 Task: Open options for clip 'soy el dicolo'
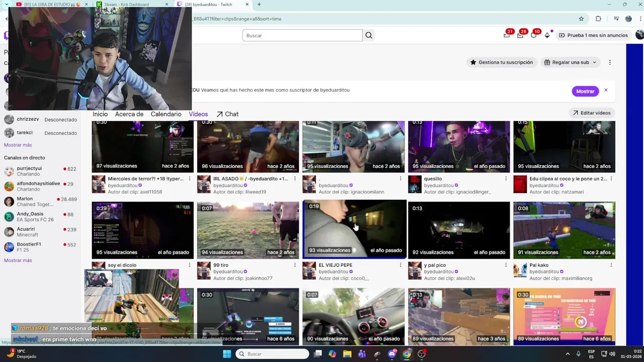click(x=190, y=265)
